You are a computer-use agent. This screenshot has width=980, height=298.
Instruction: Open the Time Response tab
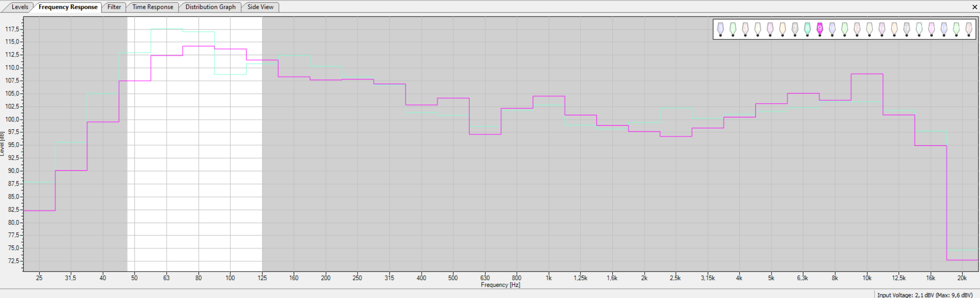pos(152,7)
